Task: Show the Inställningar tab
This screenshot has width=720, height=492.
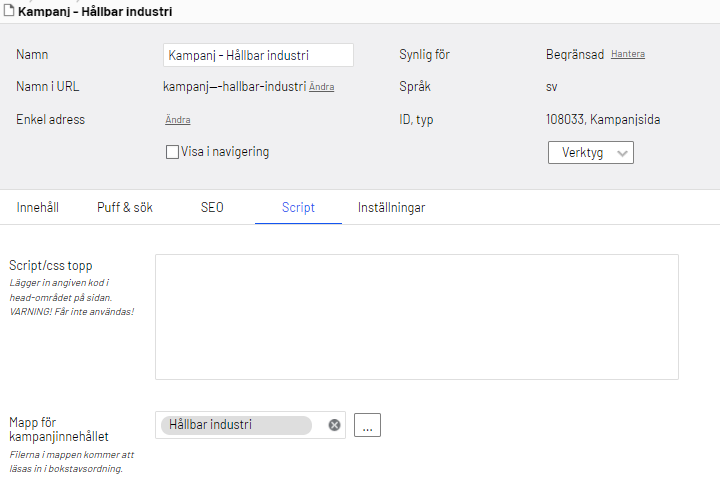Action: 392,208
